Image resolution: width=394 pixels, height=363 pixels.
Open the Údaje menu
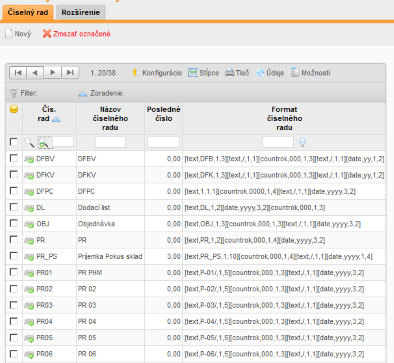point(270,73)
